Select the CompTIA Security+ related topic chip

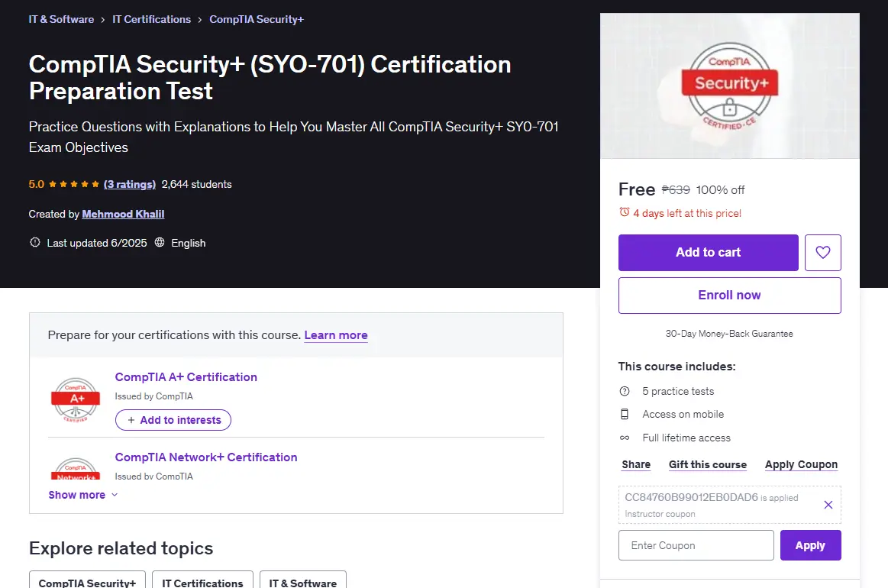(87, 581)
